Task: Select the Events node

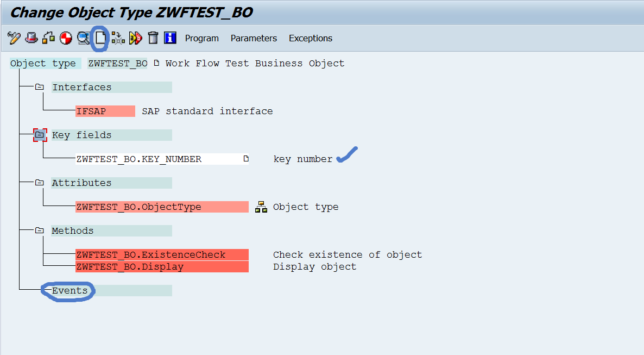Action: point(111,290)
